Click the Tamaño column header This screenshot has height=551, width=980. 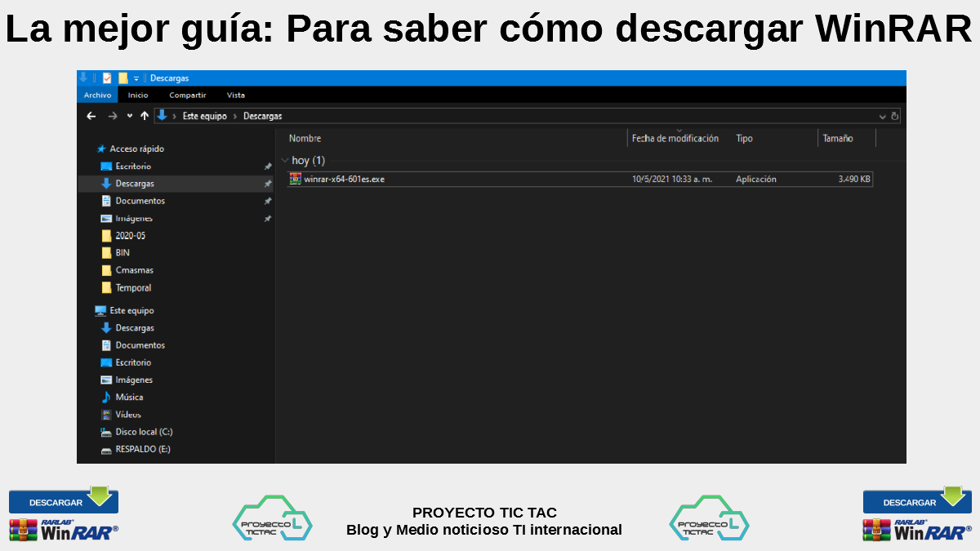click(838, 139)
